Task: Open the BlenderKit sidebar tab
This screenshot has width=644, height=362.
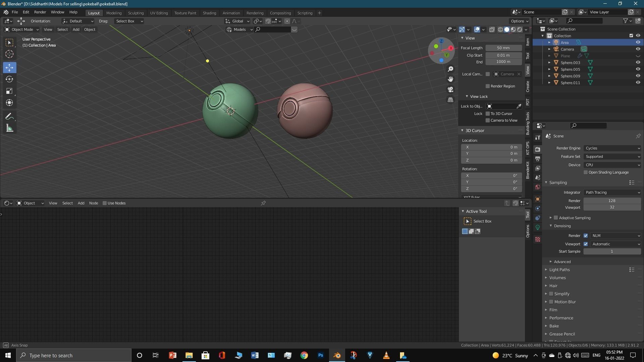Action: pos(528,170)
